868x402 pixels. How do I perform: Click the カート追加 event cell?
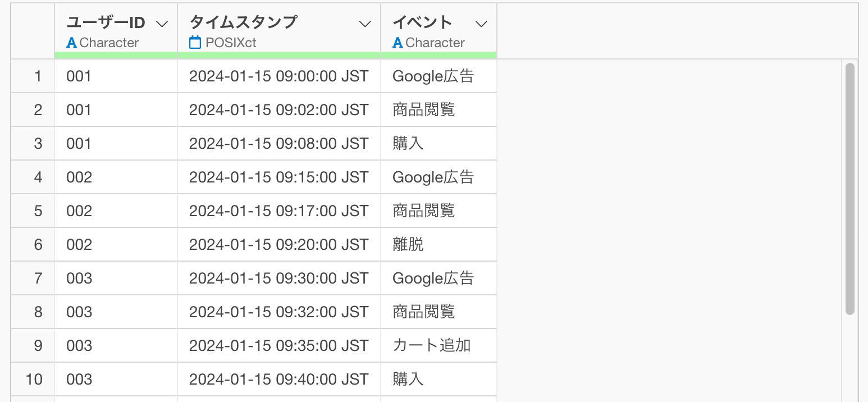tap(431, 345)
